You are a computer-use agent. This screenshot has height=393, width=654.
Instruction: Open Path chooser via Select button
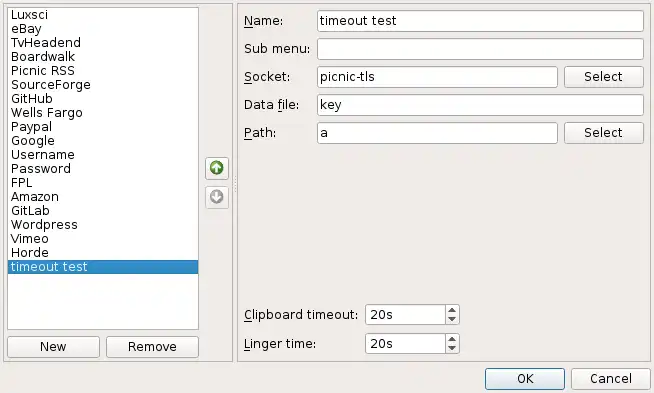coord(604,133)
